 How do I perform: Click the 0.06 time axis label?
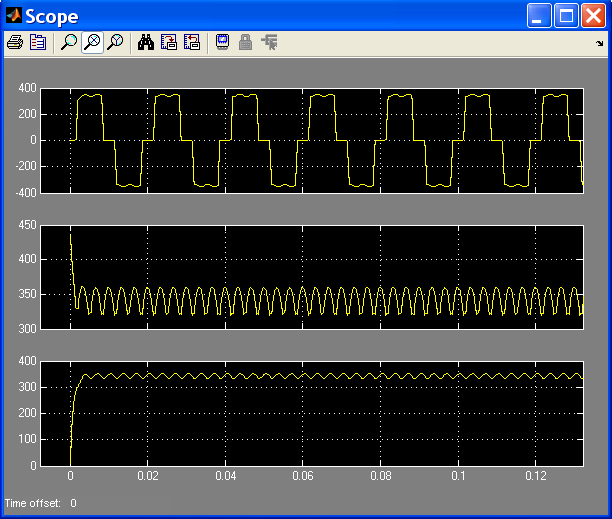[x=303, y=476]
